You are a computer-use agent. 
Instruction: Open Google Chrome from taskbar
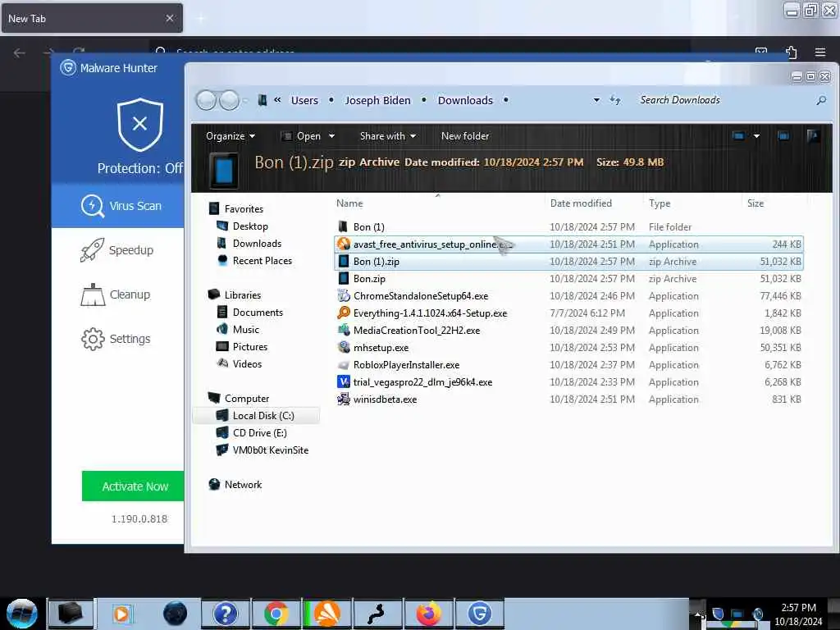point(276,614)
